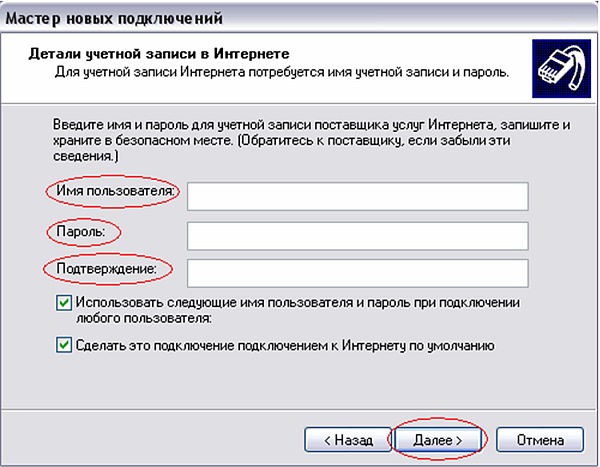Viewport: 600px width, 467px height.
Task: Click the 'Пароль:' label
Action: pos(82,232)
